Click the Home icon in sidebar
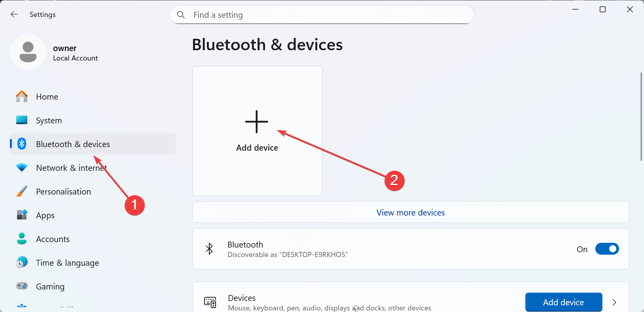 22,96
